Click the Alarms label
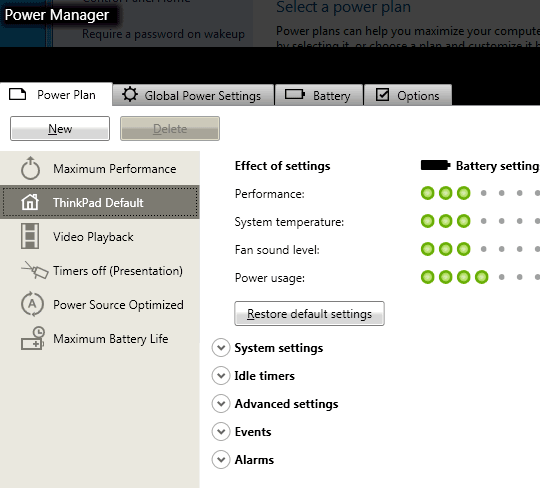Viewport: 540px width, 488px height. click(254, 460)
